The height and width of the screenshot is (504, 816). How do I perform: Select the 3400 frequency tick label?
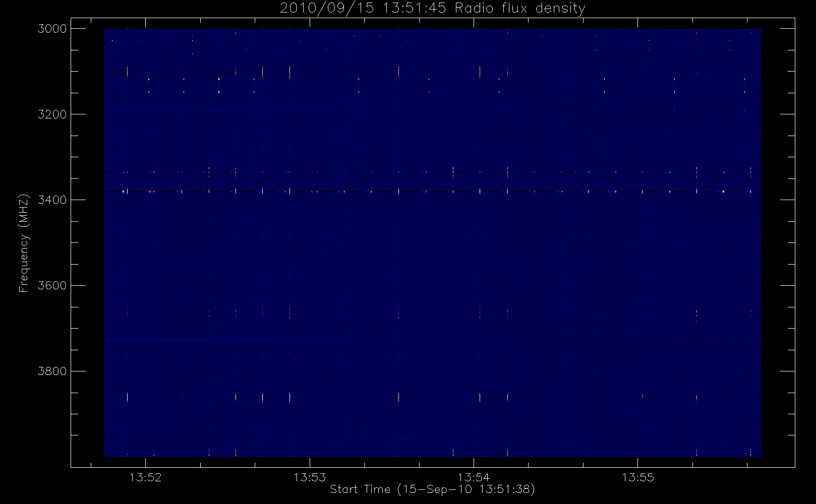coord(52,200)
